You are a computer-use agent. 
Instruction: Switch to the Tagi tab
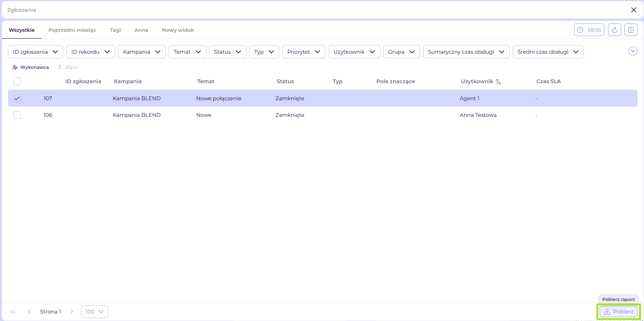tap(115, 30)
